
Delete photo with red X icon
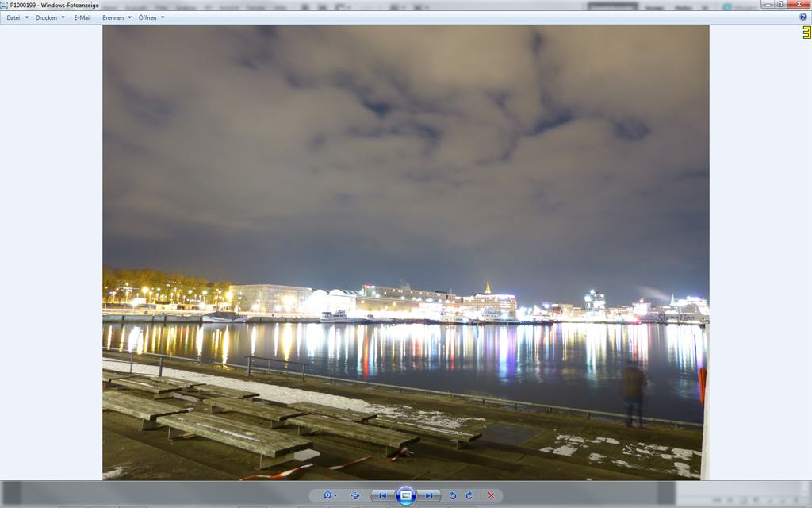[491, 495]
